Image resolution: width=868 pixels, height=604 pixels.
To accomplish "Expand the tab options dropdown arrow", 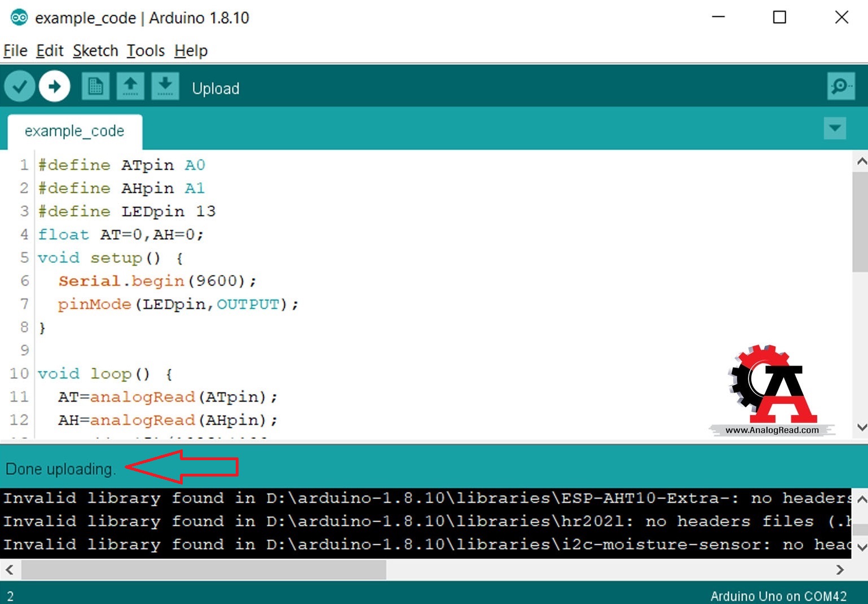I will pos(835,128).
